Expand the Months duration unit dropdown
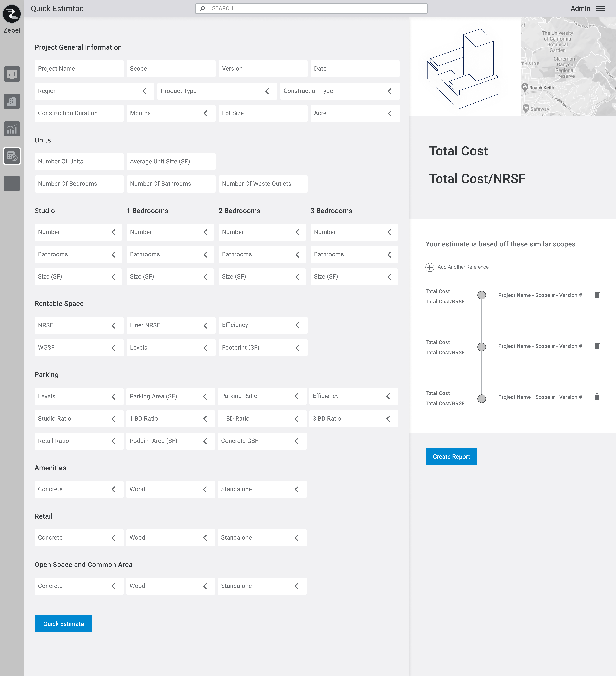The width and height of the screenshot is (616, 676). pyautogui.click(x=171, y=113)
